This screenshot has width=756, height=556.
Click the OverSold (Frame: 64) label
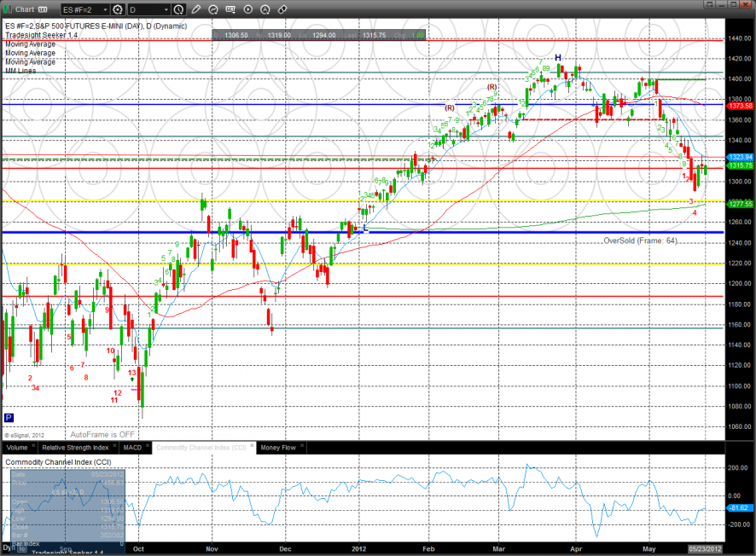click(641, 240)
